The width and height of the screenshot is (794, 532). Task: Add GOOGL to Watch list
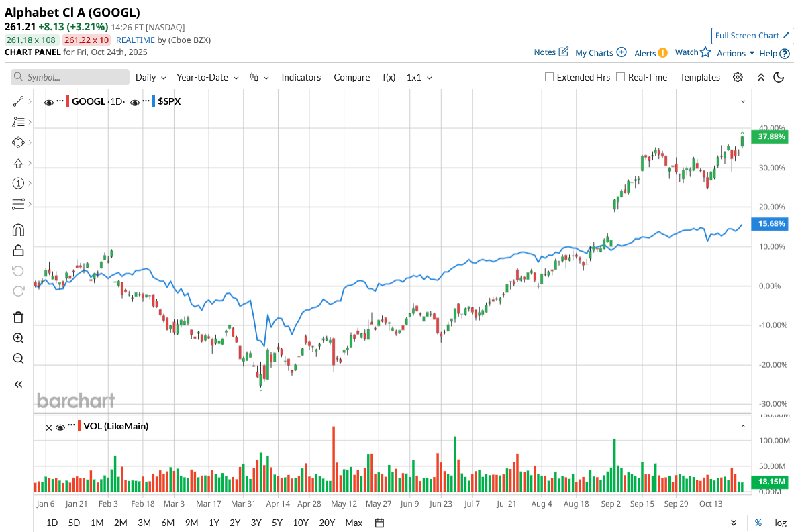click(693, 52)
